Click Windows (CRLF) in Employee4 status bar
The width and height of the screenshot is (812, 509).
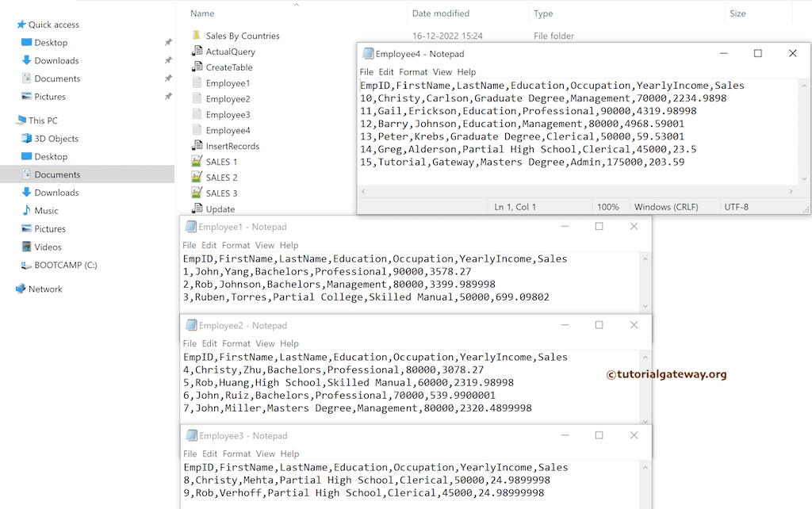pyautogui.click(x=666, y=207)
